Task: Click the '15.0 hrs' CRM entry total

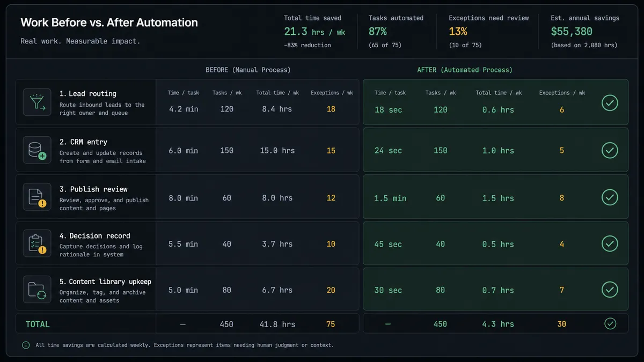Action: [277, 151]
